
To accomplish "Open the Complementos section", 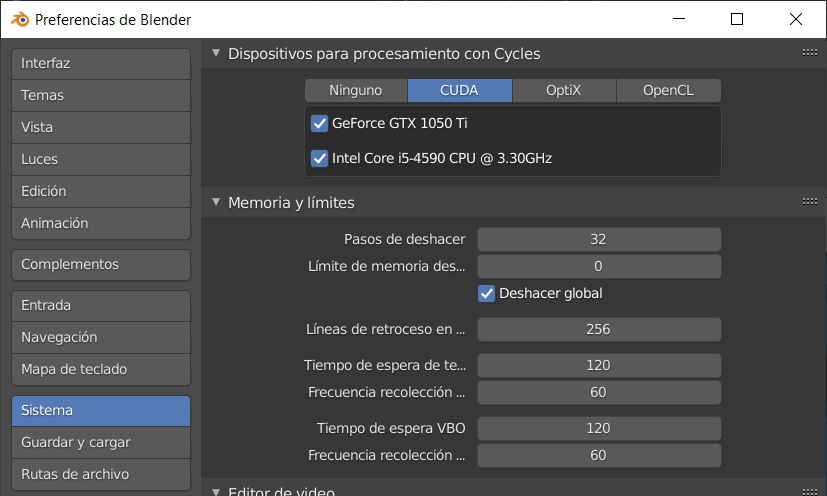I will [101, 265].
